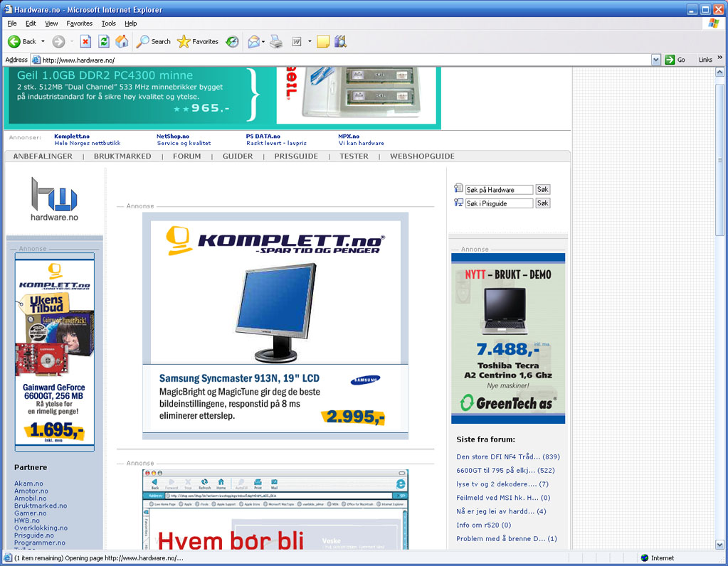Open the Favorites menu
The width and height of the screenshot is (728, 566).
pyautogui.click(x=80, y=23)
